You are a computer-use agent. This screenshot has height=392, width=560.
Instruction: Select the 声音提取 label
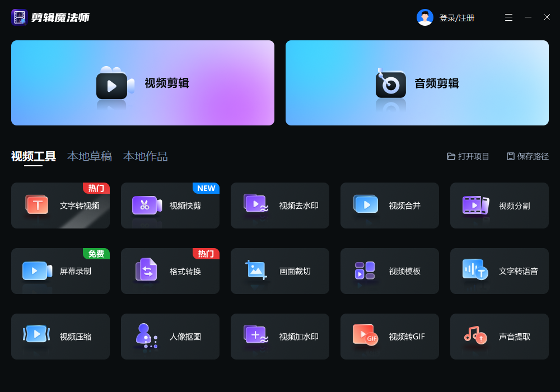(514, 337)
